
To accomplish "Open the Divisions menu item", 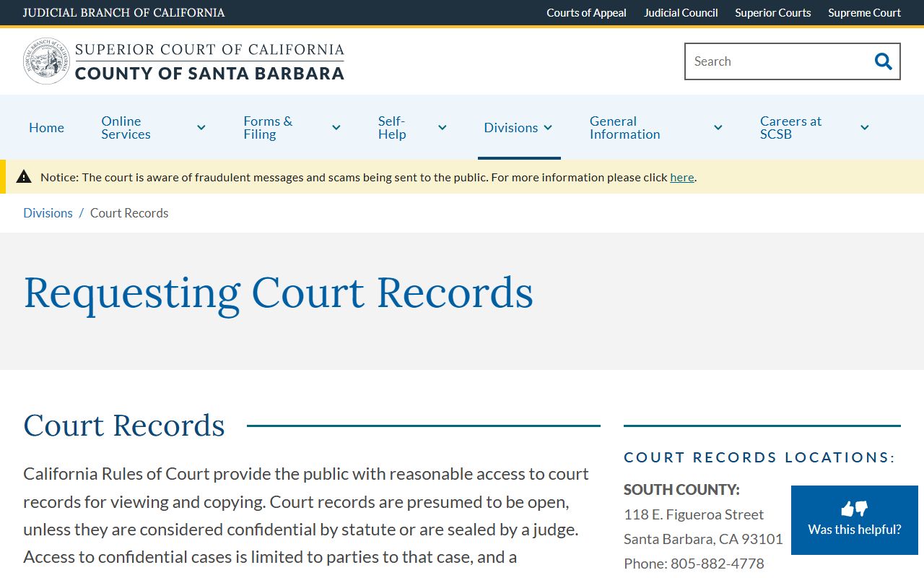I will point(510,128).
